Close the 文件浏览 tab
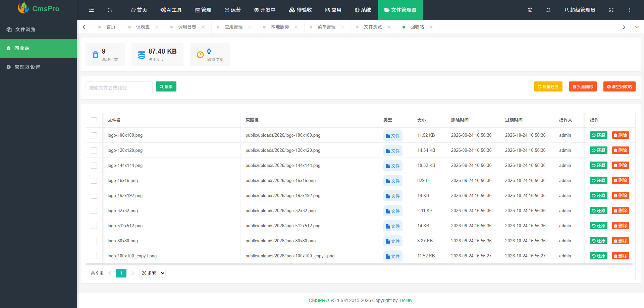The height and width of the screenshot is (308, 644). pos(389,27)
